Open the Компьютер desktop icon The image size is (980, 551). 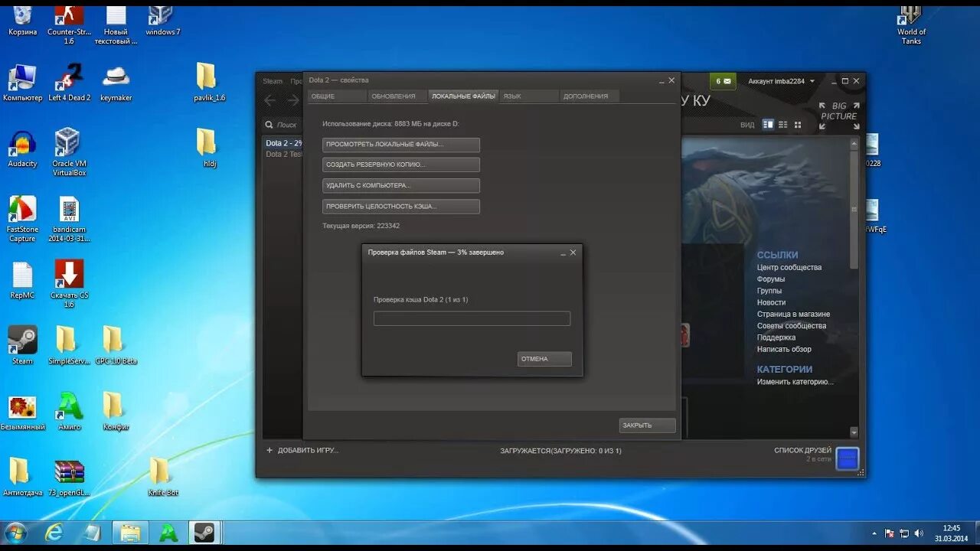[x=22, y=83]
